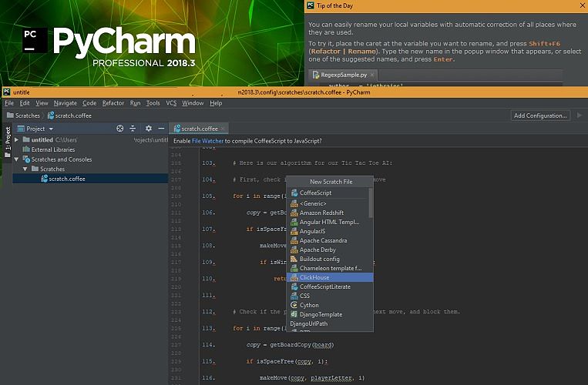The width and height of the screenshot is (588, 385).
Task: Open the Code menu
Action: click(89, 103)
